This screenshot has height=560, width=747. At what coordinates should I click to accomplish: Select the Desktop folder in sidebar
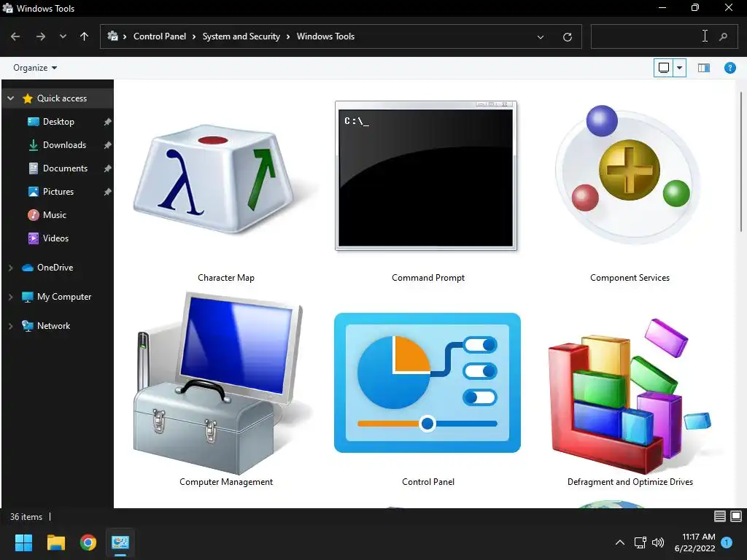coord(58,122)
